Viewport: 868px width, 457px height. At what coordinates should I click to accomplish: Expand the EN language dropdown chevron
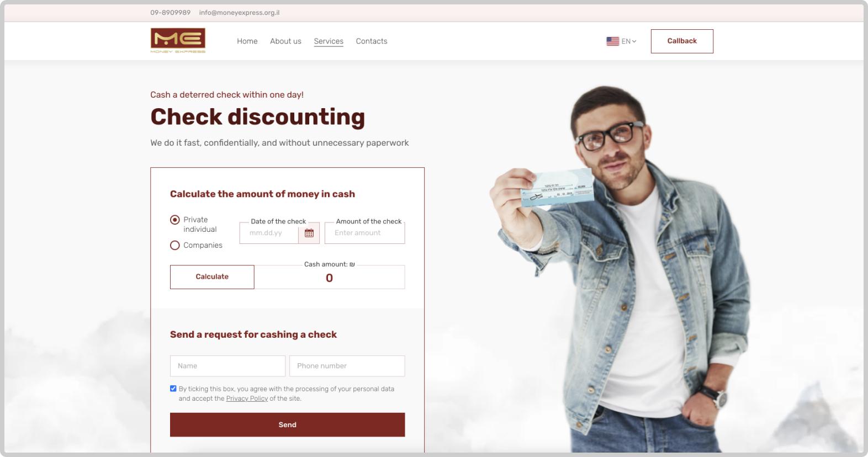pos(634,41)
